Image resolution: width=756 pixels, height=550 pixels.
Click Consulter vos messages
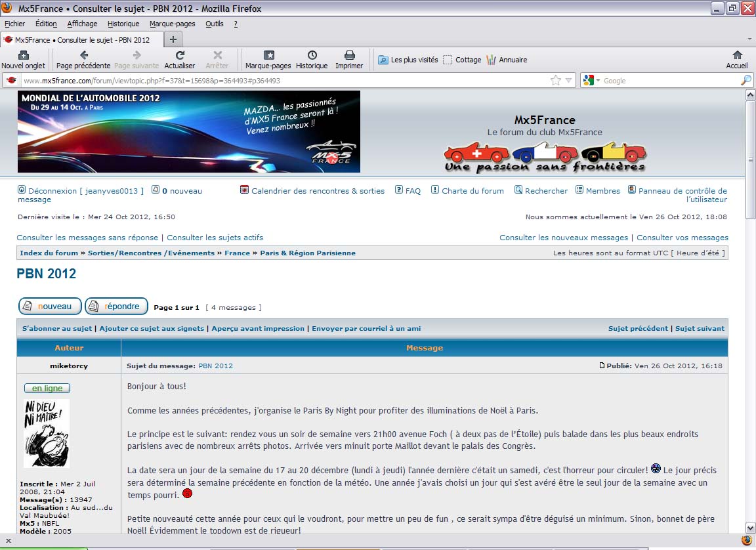[x=682, y=238]
